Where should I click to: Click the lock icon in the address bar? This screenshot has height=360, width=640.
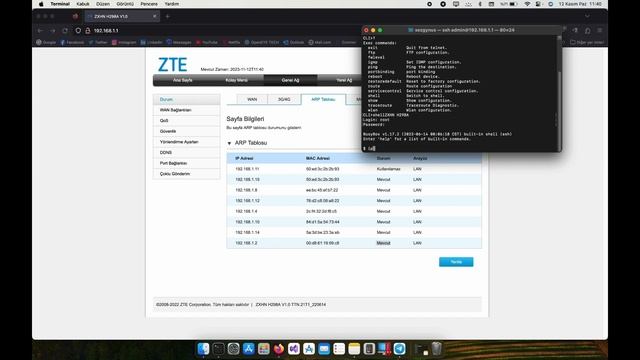click(87, 31)
